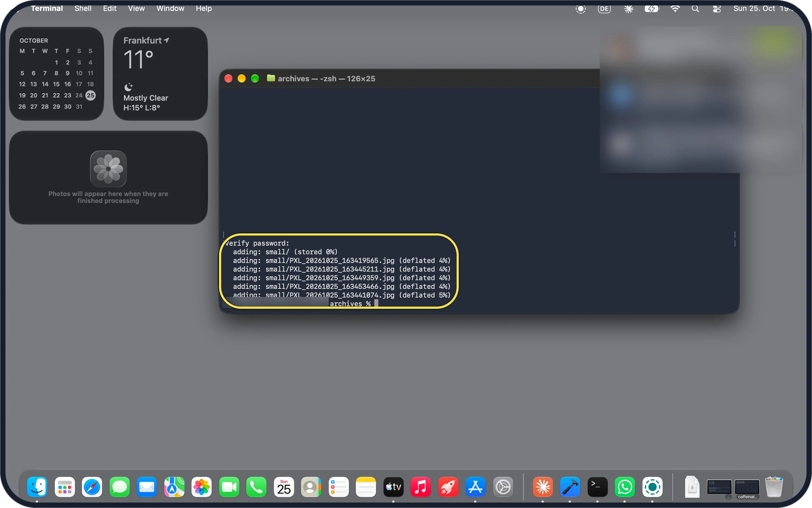Open Music app in the Dock
This screenshot has height=508, width=812.
[421, 487]
